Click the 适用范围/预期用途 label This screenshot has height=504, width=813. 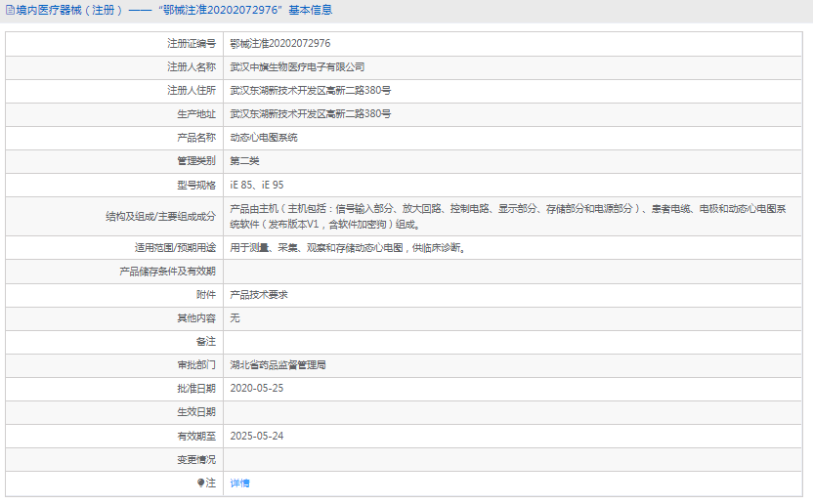(x=175, y=247)
